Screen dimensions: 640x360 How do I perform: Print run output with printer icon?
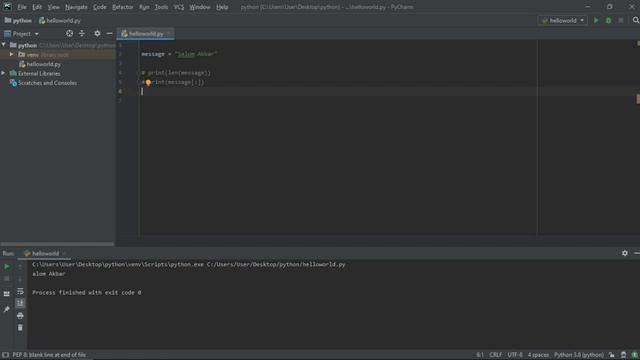tap(20, 316)
